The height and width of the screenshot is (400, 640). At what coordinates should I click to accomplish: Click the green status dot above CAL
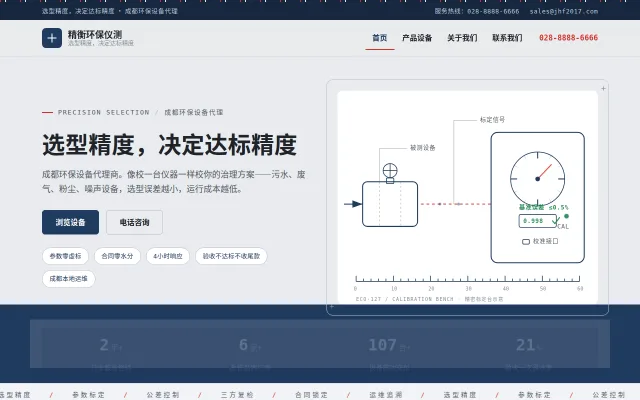pos(566,216)
